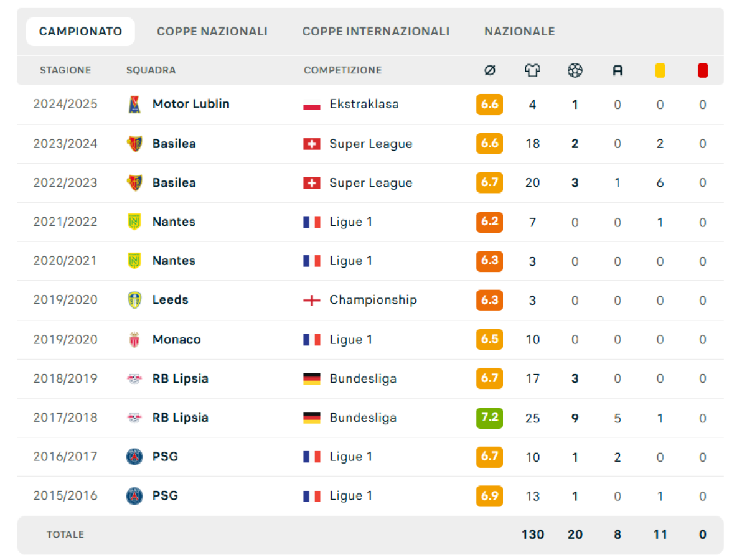747x560 pixels.
Task: Open the RB Lipsia link for 2017/2018
Action: click(x=180, y=418)
